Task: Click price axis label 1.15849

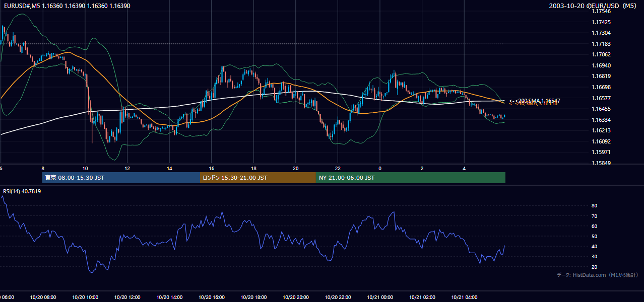Action: [x=601, y=163]
